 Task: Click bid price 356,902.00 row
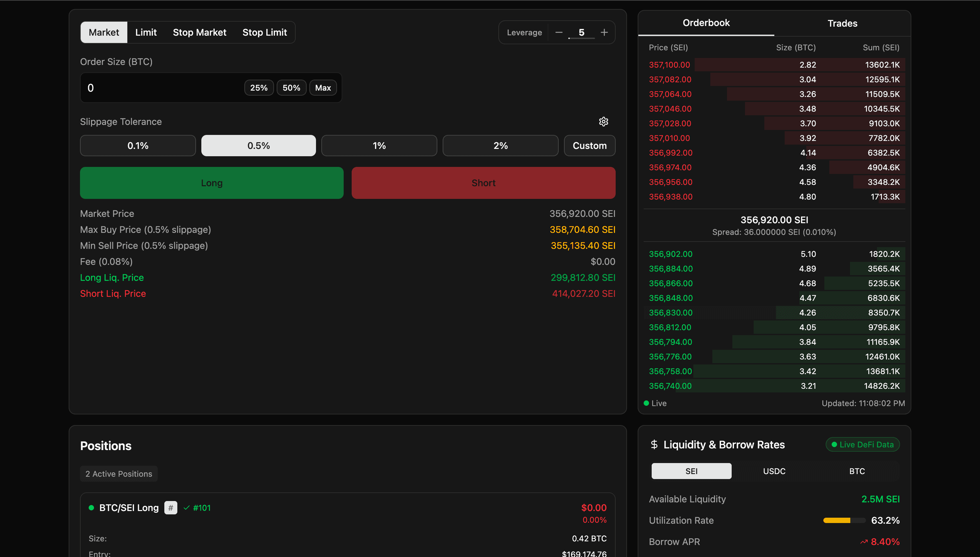774,254
